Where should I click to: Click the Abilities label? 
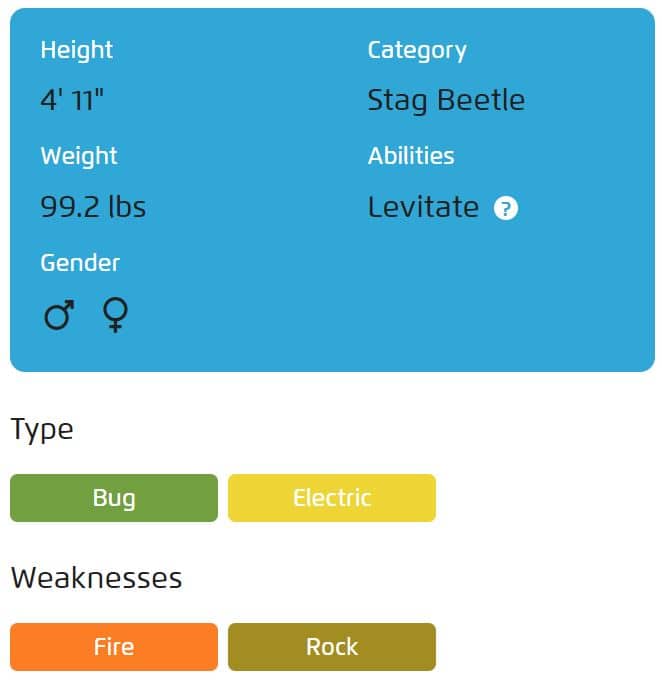pyautogui.click(x=411, y=156)
